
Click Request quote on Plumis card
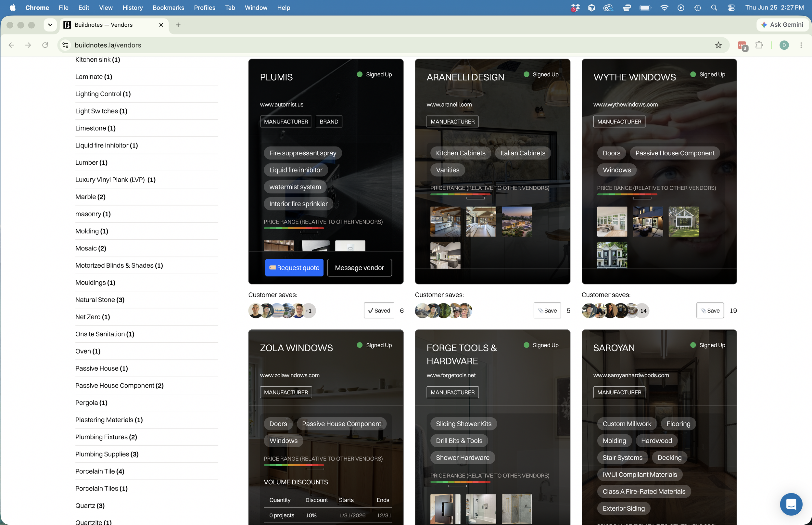[x=294, y=268]
